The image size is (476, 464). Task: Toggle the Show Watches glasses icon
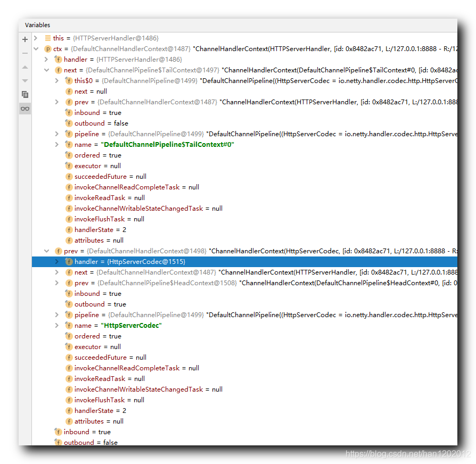tap(25, 109)
